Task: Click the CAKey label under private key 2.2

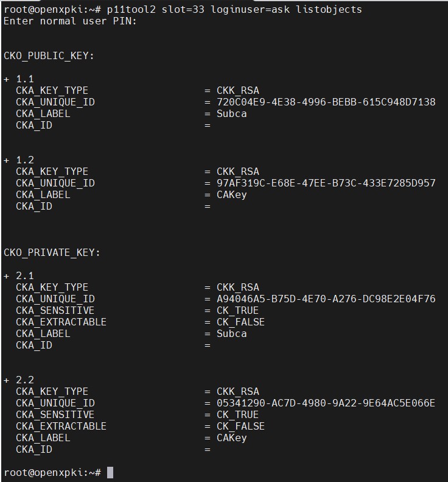Action: click(232, 438)
